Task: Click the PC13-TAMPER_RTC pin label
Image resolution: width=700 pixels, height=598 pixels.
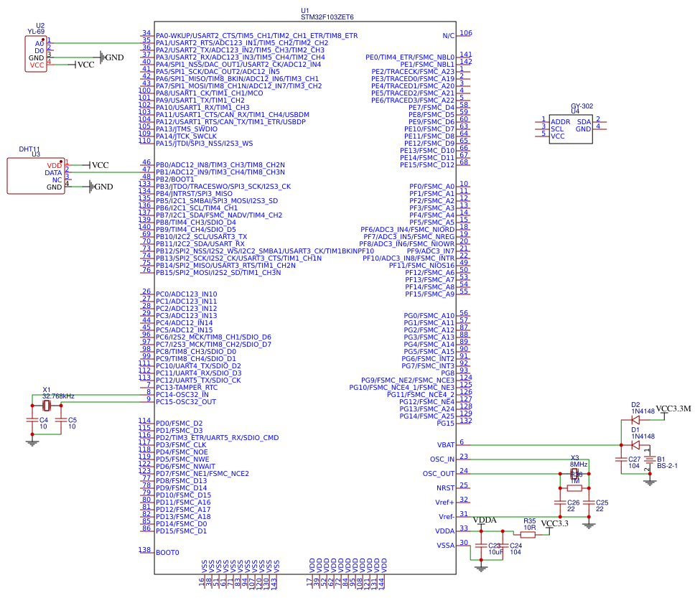Action: [187, 388]
